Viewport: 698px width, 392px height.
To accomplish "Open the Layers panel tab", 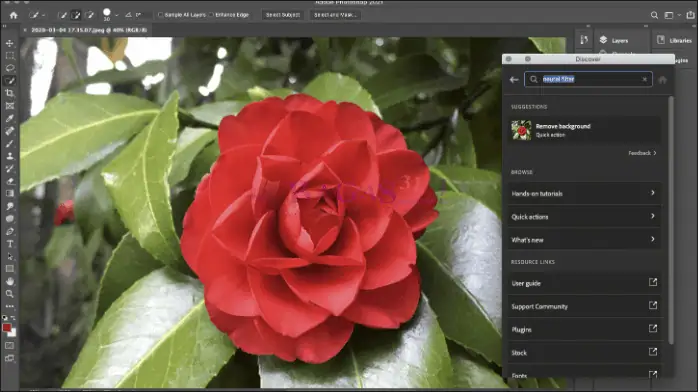I will 614,40.
